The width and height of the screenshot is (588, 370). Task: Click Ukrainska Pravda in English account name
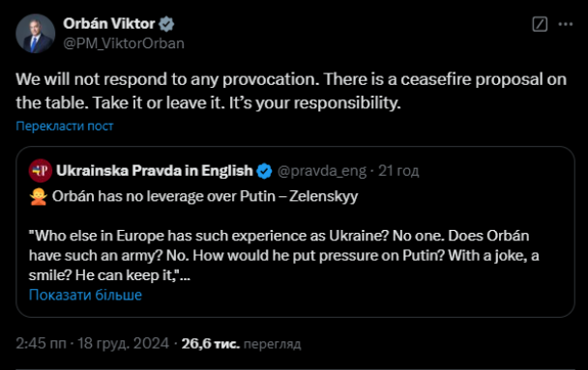click(x=155, y=171)
